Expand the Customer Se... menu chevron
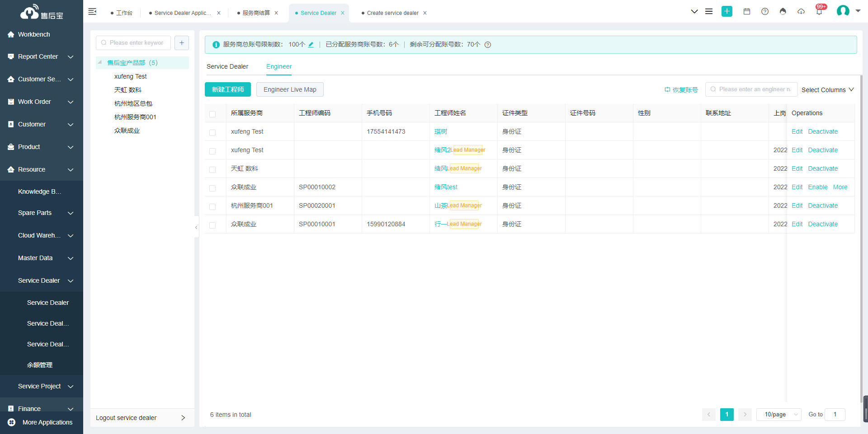The image size is (868, 434). click(71, 79)
